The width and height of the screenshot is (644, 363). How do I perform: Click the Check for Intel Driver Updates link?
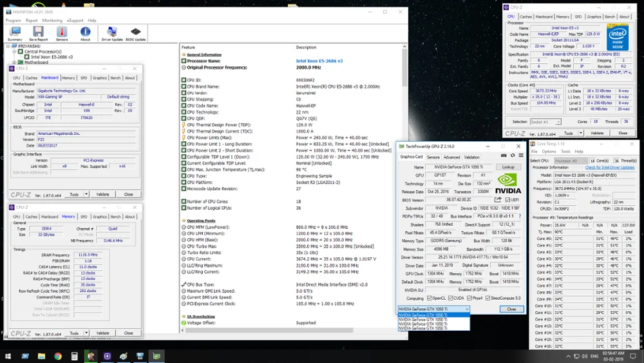[x=609, y=167]
